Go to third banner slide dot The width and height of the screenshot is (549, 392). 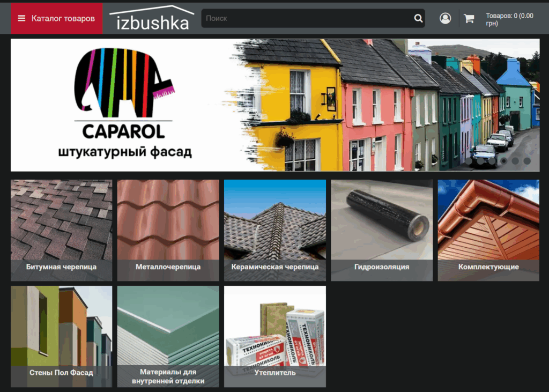pyautogui.click(x=492, y=161)
